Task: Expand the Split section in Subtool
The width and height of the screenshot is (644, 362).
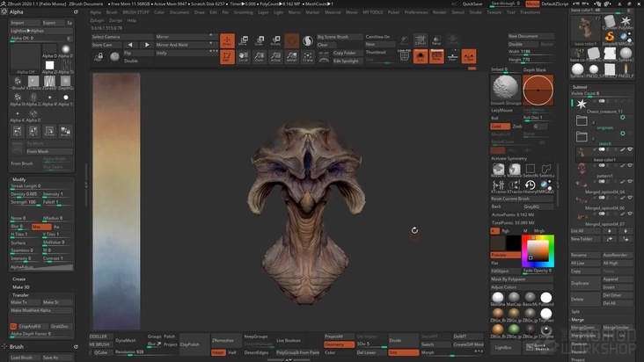Action: 575,312
